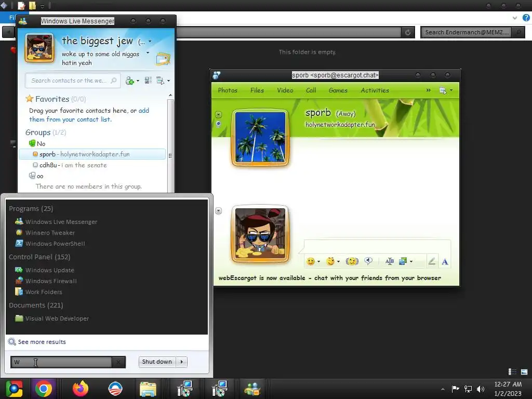Open the status dropdown next to display name
The width and height of the screenshot is (532, 399).
150,42
